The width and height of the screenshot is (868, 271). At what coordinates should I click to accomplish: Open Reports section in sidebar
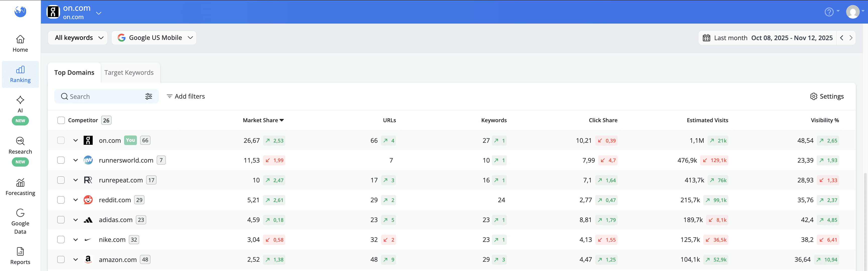(x=20, y=256)
